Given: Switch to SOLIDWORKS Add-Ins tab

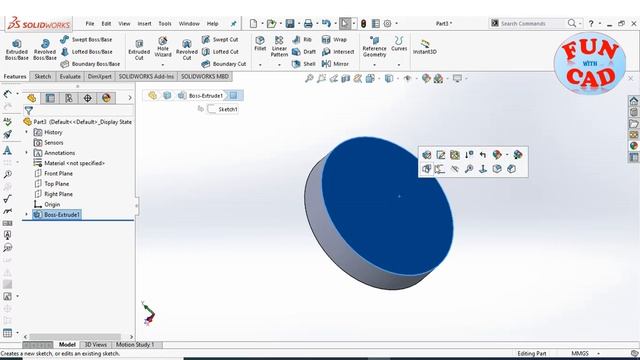Looking at the screenshot, I should pyautogui.click(x=146, y=76).
